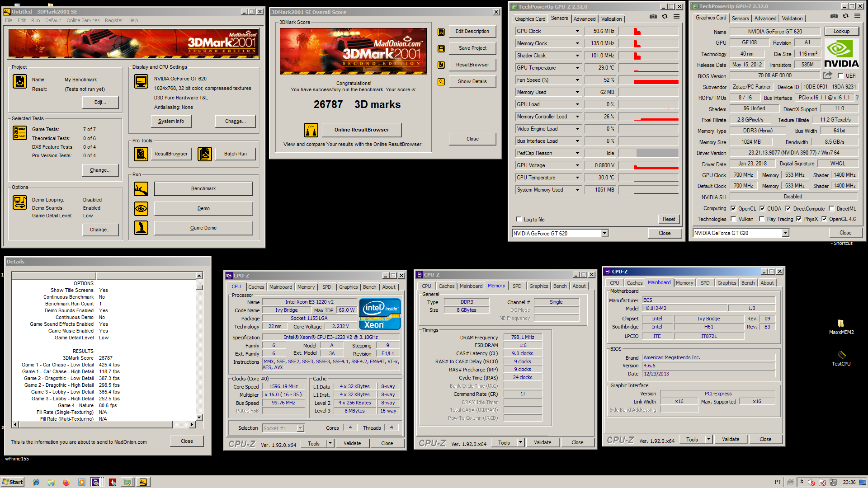The image size is (868, 488).
Task: Click the Demo eye icon
Action: pos(141,209)
